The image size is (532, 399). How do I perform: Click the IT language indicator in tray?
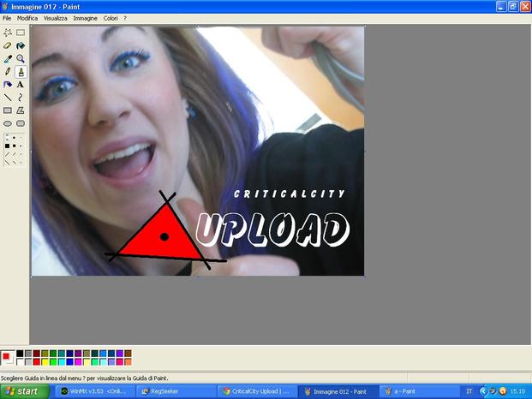click(469, 391)
